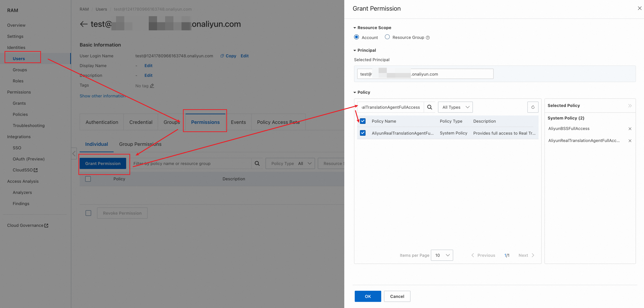Select the Account resource scope
This screenshot has height=308, width=644.
coord(356,37)
